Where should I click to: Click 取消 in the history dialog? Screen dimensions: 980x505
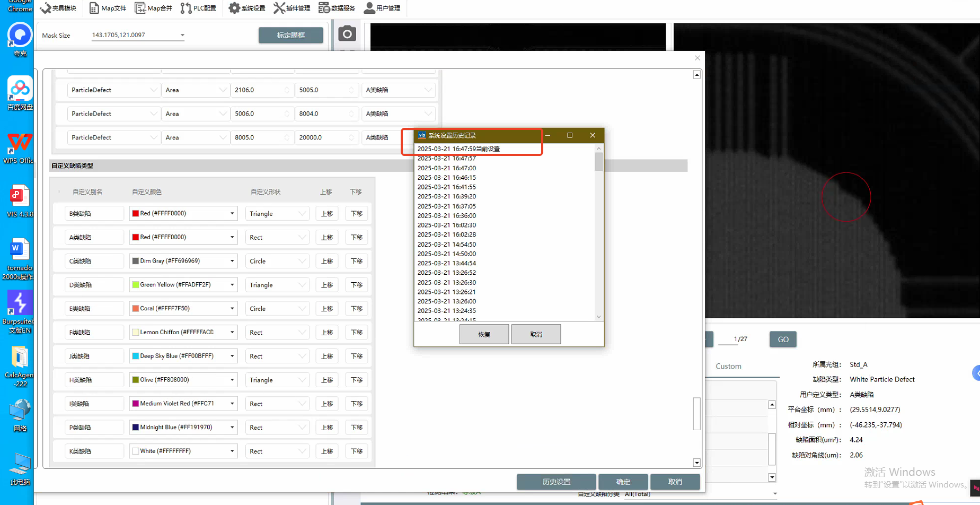tap(536, 334)
